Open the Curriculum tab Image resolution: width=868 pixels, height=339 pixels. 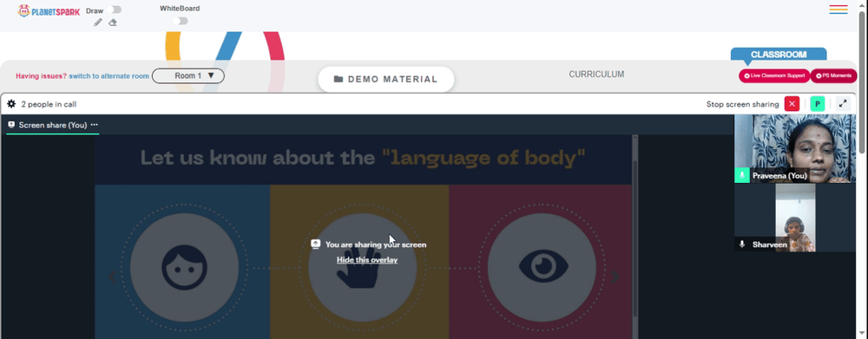(x=596, y=74)
